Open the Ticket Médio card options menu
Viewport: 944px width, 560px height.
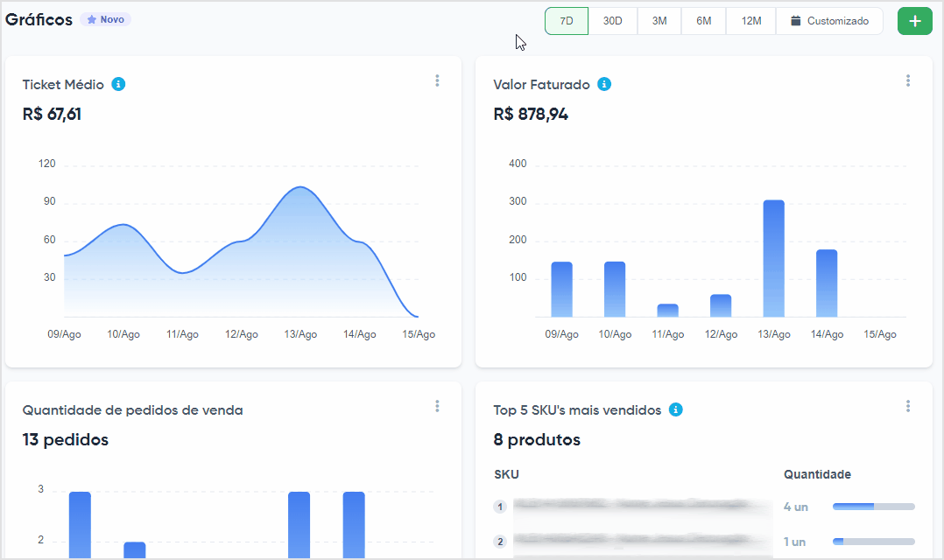pyautogui.click(x=437, y=80)
